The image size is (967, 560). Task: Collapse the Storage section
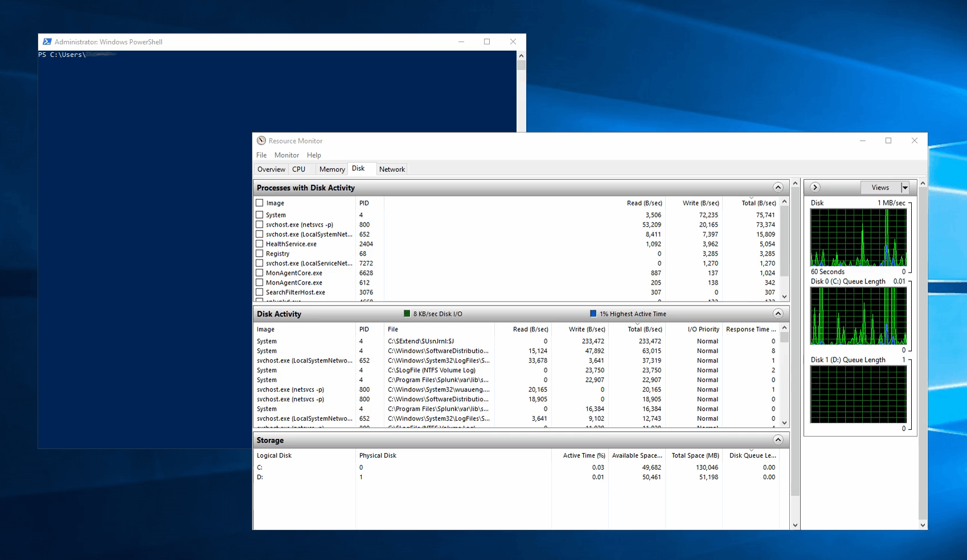click(x=777, y=439)
